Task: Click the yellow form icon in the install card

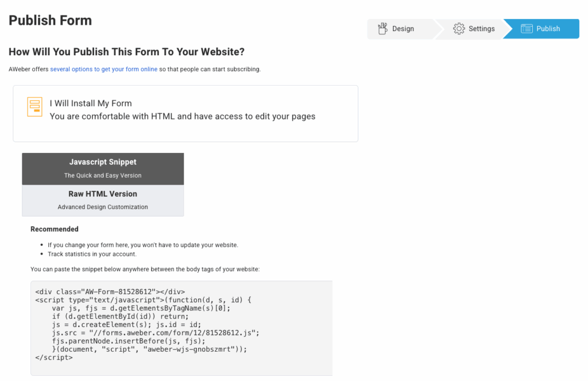Action: click(34, 107)
